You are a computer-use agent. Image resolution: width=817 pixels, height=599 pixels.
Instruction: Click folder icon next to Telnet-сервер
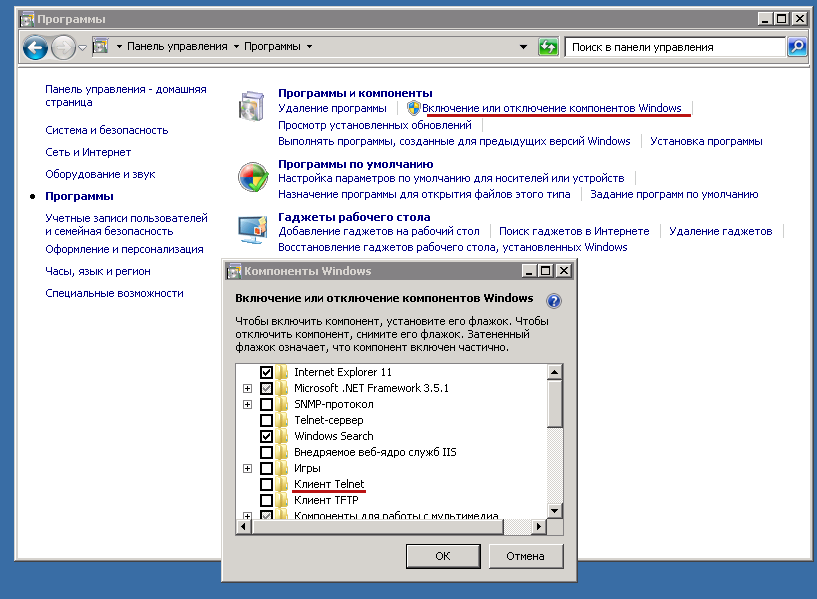(282, 420)
